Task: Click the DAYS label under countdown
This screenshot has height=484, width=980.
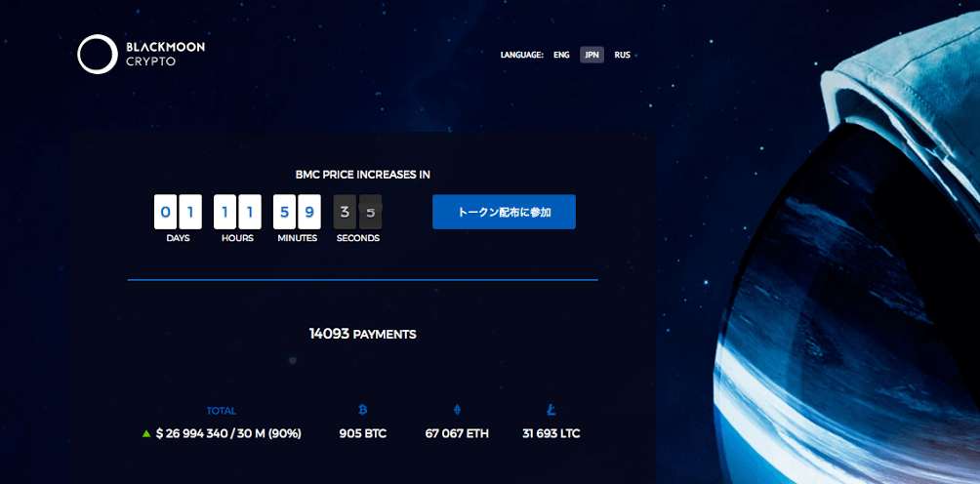Action: (178, 238)
